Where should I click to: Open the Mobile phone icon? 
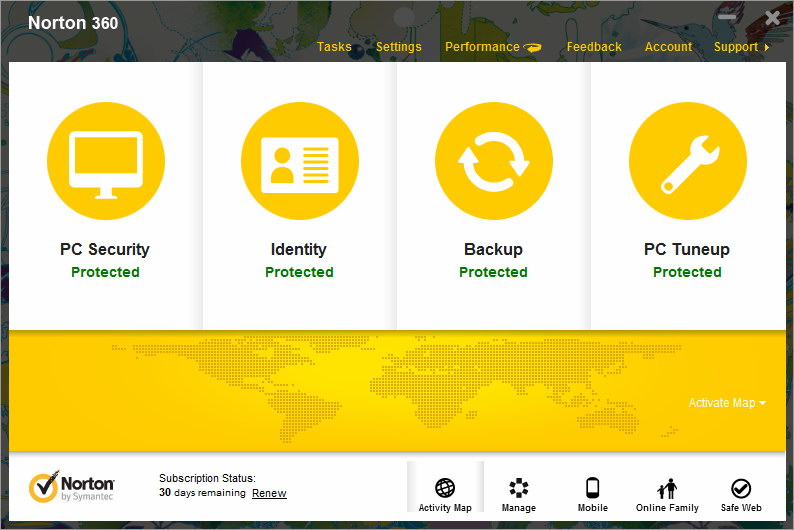[592, 488]
